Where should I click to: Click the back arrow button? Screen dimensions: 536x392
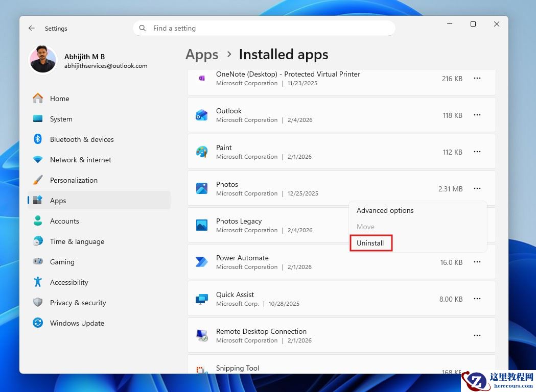click(x=31, y=28)
